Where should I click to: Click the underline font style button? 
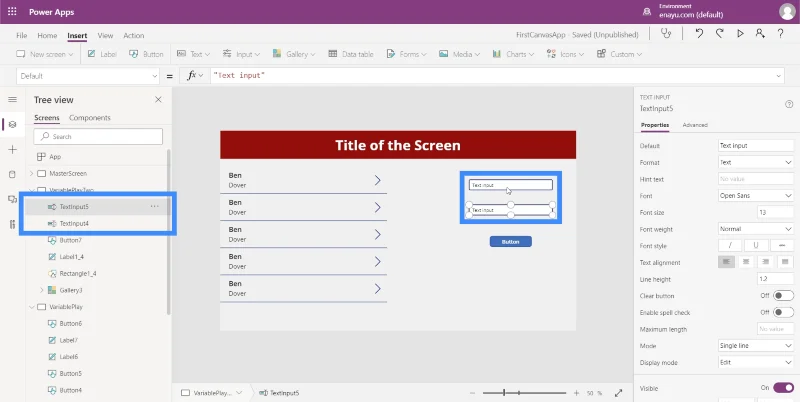tap(756, 245)
